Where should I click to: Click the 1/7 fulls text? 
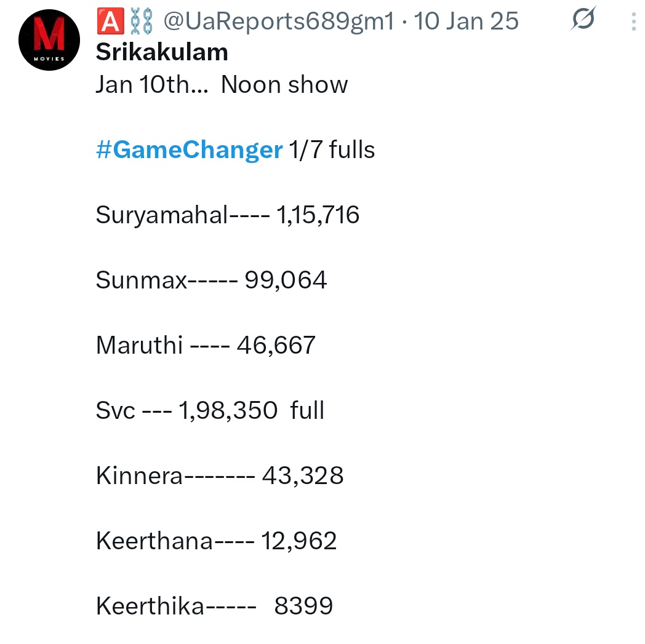(332, 149)
